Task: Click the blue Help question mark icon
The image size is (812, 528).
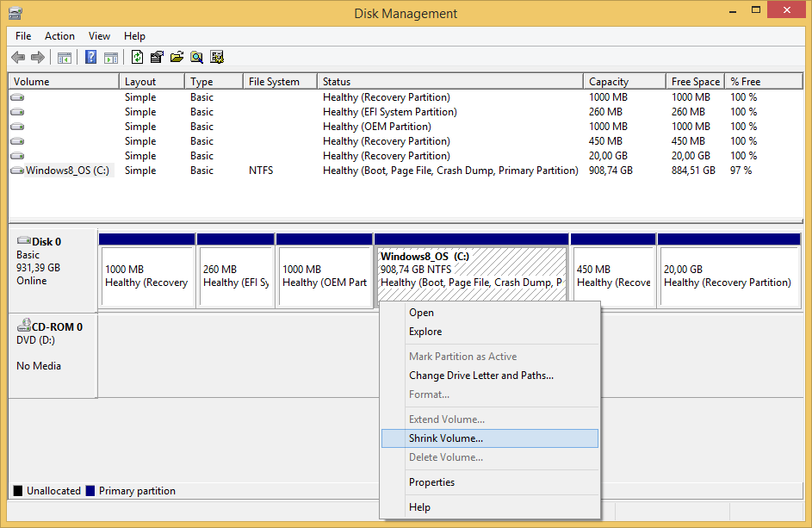Action: coord(90,58)
